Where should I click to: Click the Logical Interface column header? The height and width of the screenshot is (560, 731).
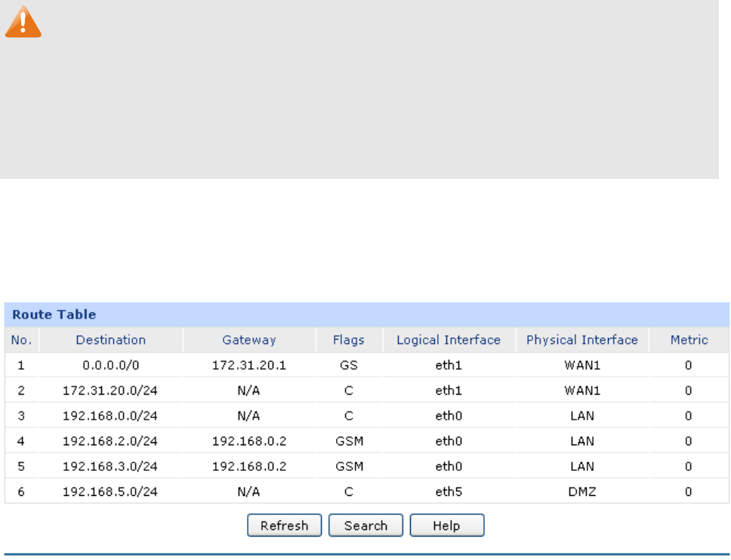click(449, 340)
